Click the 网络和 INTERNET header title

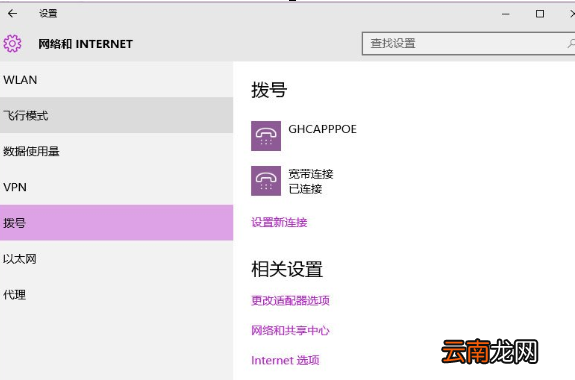pos(85,44)
